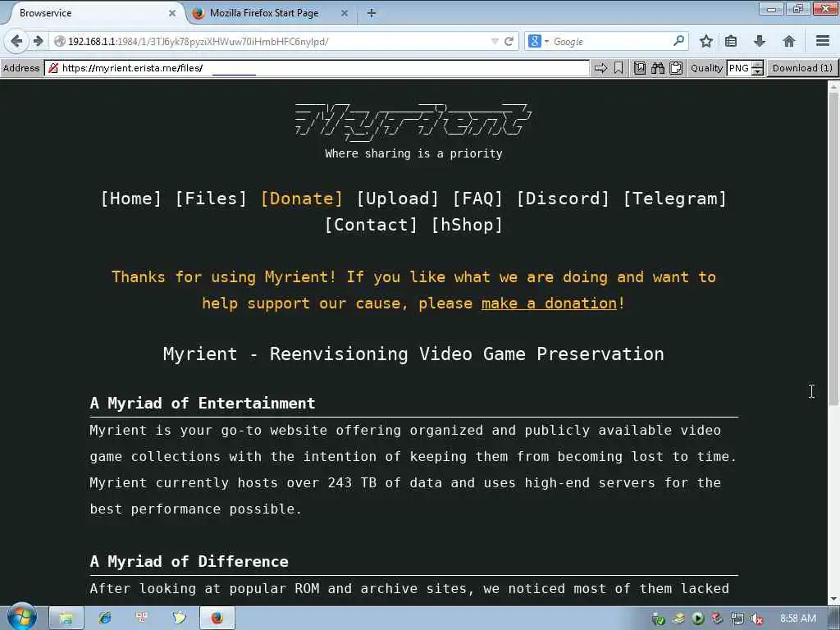Open the [Upload] nav link
Viewport: 840px width, 630px height.
[x=398, y=199]
